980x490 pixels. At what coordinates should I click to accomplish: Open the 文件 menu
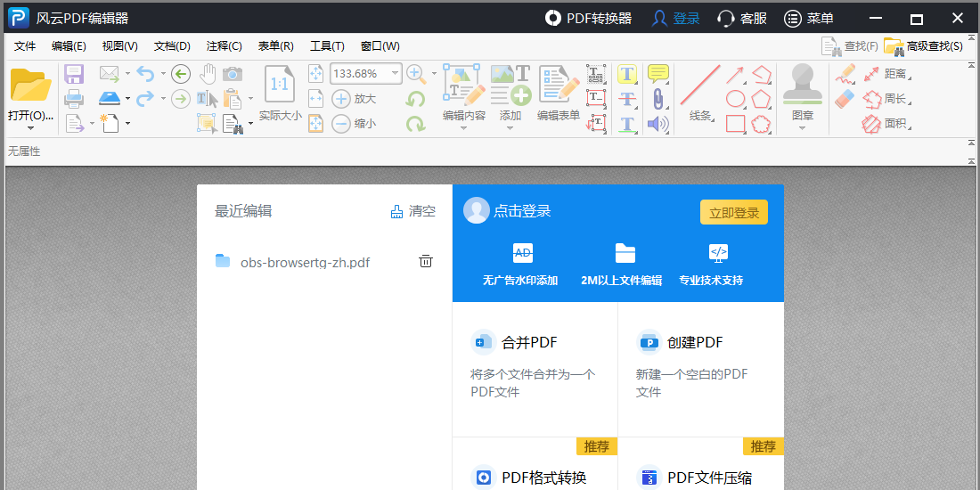click(x=25, y=46)
